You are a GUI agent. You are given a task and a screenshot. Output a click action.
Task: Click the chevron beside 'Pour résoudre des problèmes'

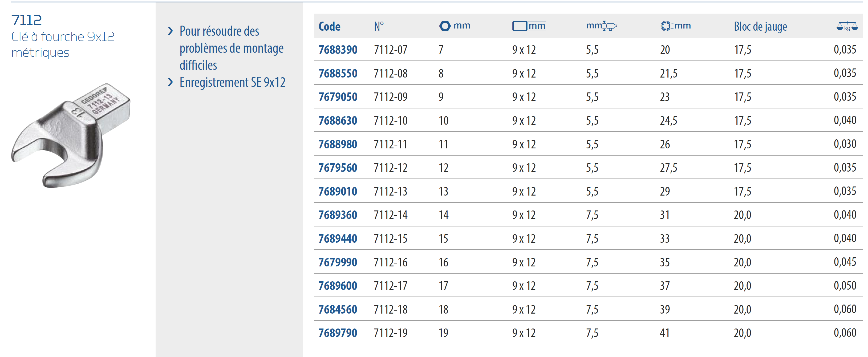tap(171, 31)
